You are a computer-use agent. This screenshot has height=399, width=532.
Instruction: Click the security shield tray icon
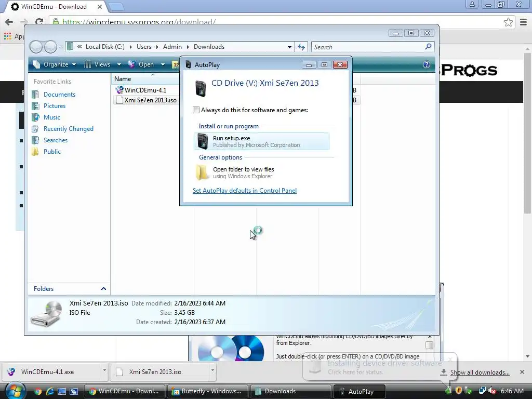coord(459,391)
